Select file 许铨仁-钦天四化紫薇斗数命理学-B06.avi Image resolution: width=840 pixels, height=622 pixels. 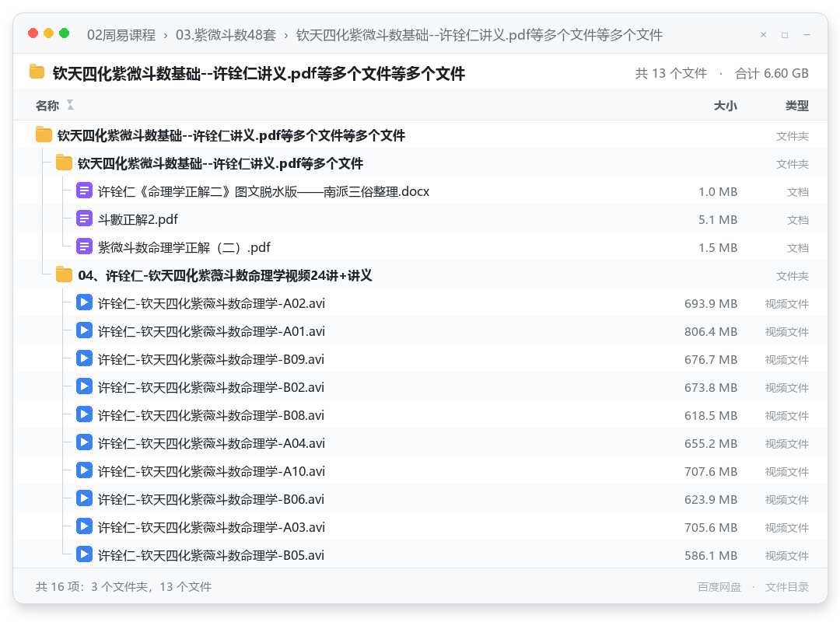[421, 499]
